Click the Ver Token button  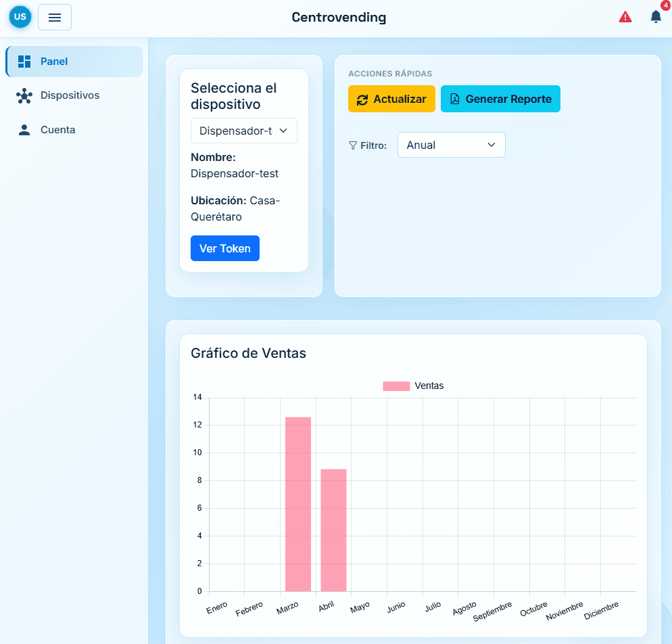(x=225, y=248)
